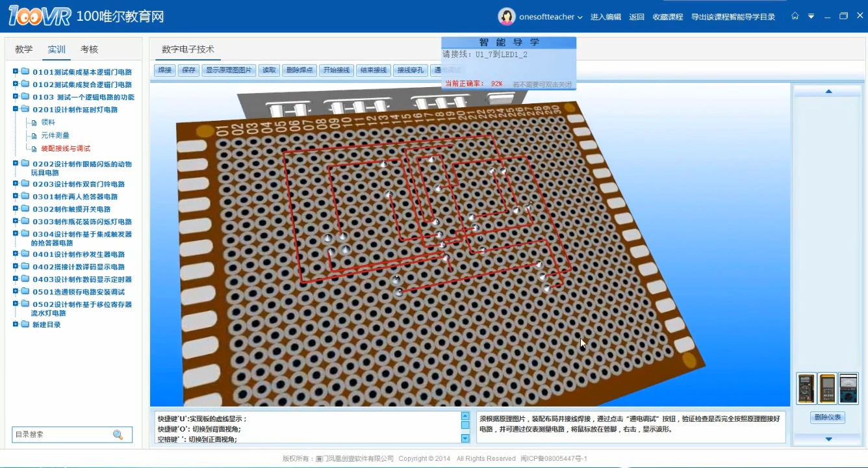
Task: Collapse the 0201设计制作延时灯电路 tree node
Action: click(16, 109)
